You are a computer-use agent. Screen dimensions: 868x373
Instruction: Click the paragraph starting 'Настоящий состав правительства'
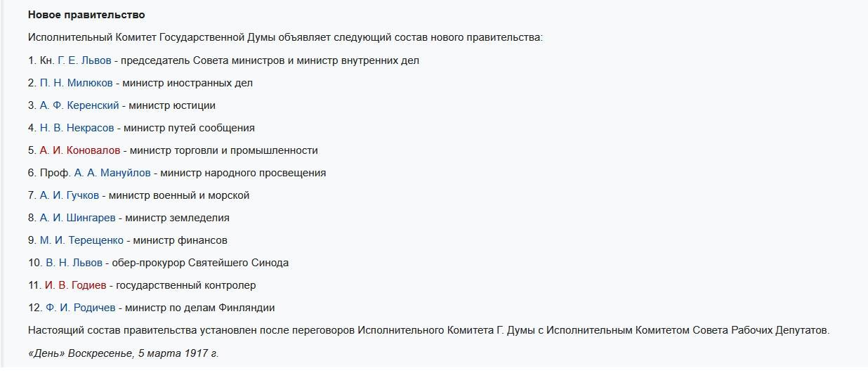pyautogui.click(x=428, y=330)
